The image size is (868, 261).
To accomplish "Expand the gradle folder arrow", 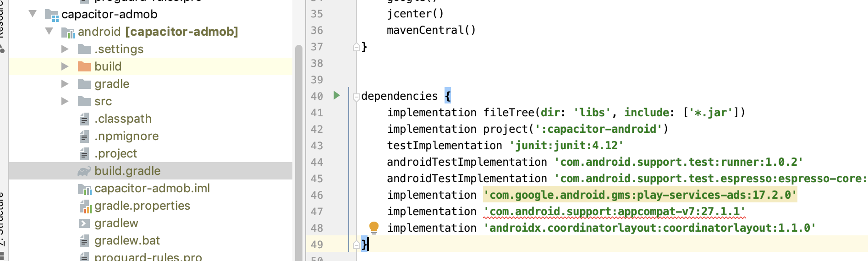I will pyautogui.click(x=65, y=83).
